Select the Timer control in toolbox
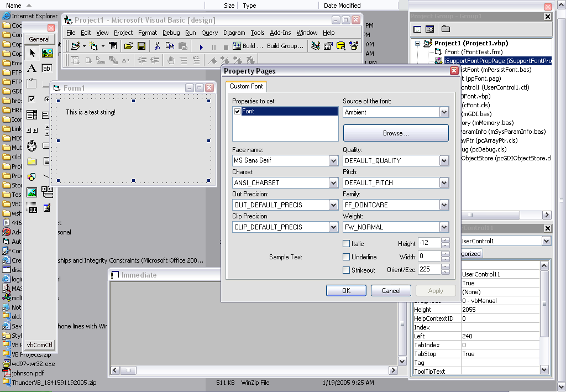The image size is (566, 392). [x=32, y=146]
